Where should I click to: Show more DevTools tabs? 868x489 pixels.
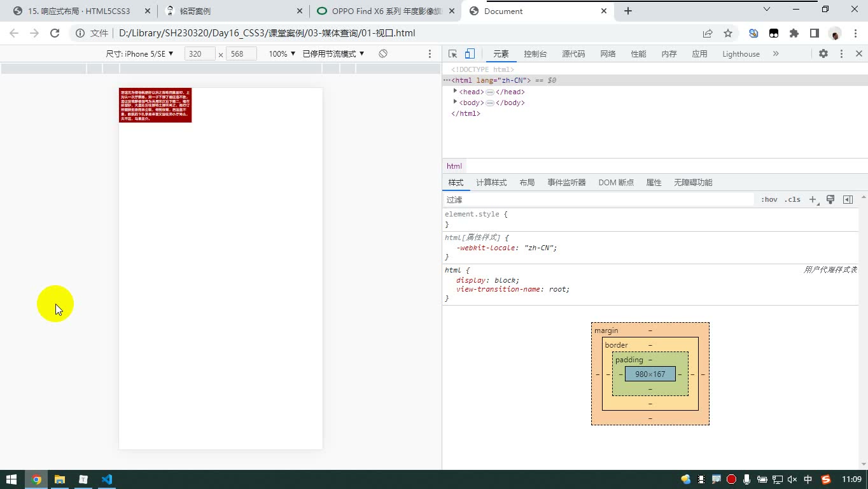coord(776,54)
